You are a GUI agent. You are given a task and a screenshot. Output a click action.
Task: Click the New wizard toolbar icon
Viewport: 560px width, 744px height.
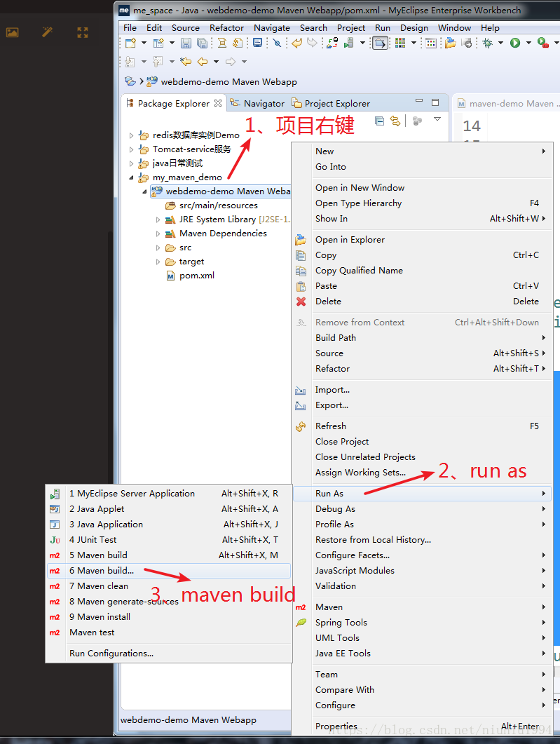click(130, 43)
